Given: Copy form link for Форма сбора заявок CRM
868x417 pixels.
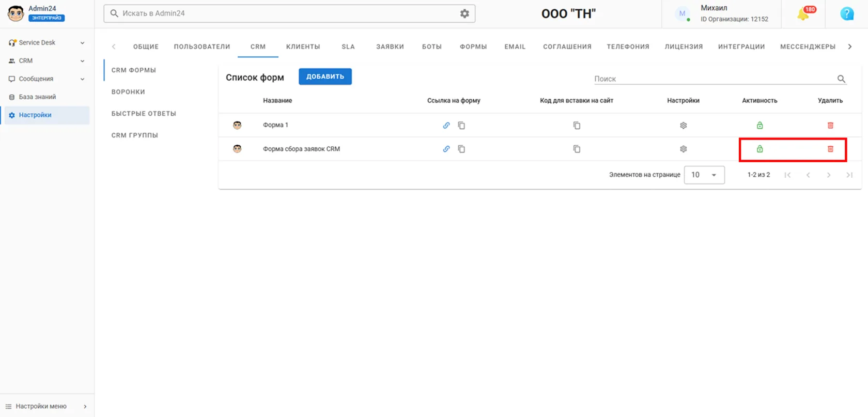Looking at the screenshot, I should pyautogui.click(x=461, y=149).
